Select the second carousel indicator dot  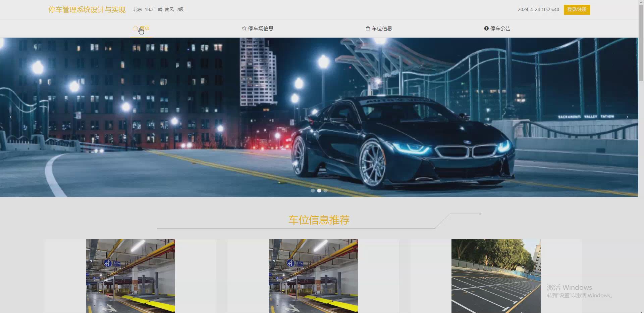coord(319,190)
